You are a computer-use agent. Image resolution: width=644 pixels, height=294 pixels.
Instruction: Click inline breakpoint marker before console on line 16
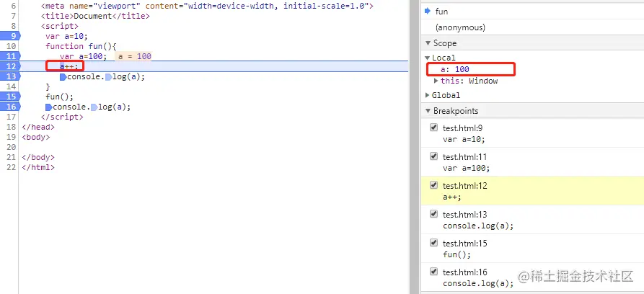[48, 107]
